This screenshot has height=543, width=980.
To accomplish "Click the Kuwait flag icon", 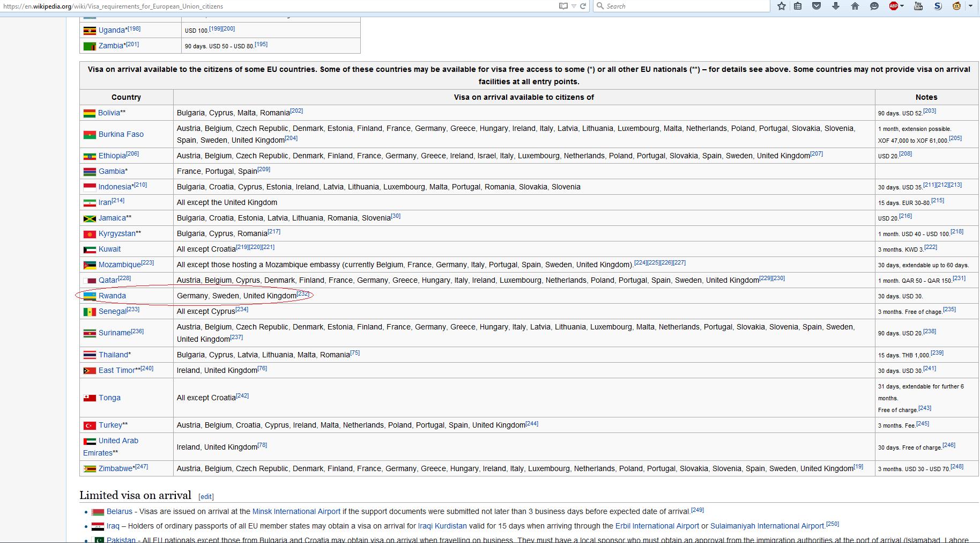I will (x=90, y=250).
